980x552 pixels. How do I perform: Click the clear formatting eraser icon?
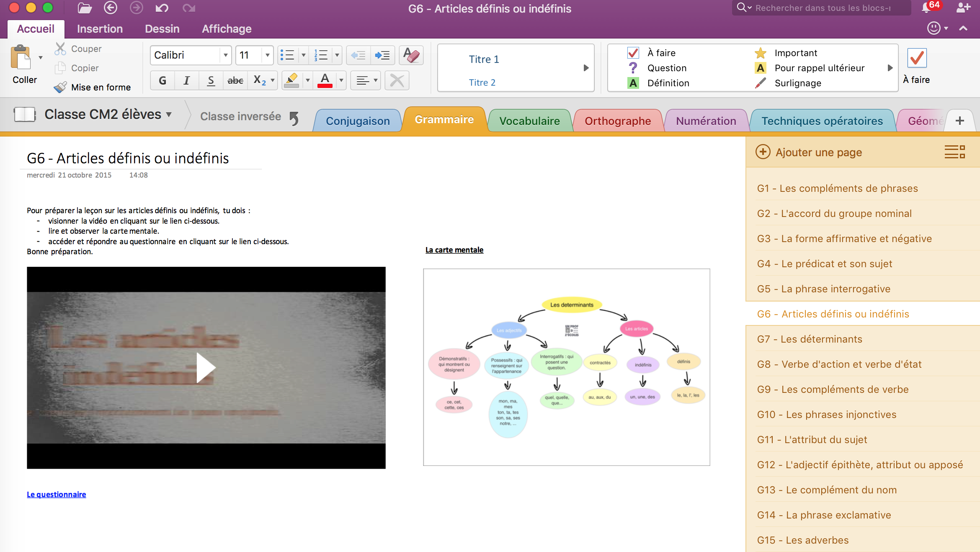pos(411,55)
